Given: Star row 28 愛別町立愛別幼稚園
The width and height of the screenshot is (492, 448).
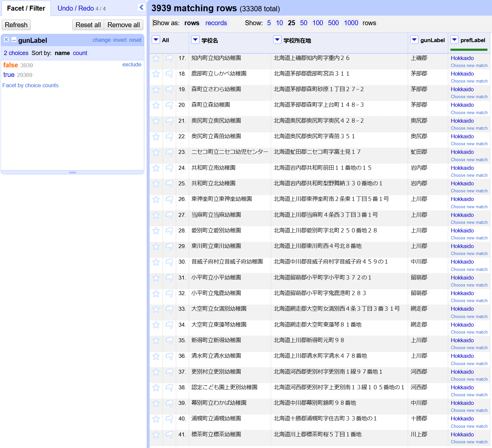Looking at the screenshot, I should coord(156,231).
